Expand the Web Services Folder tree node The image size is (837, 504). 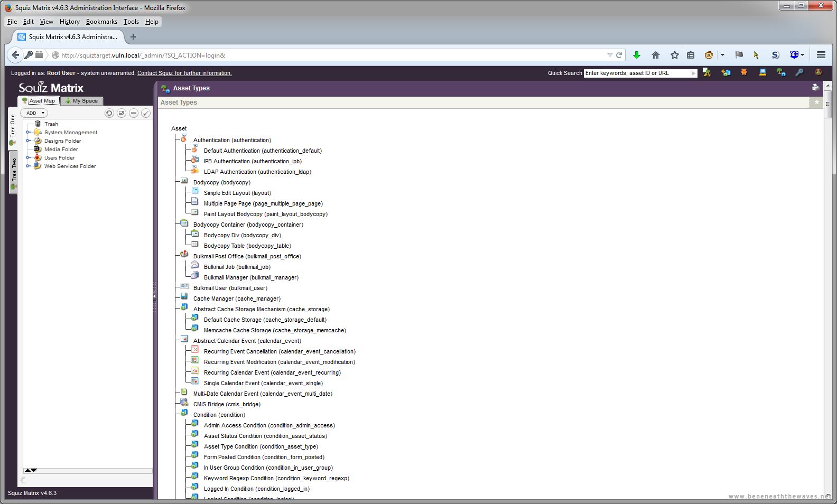(29, 166)
